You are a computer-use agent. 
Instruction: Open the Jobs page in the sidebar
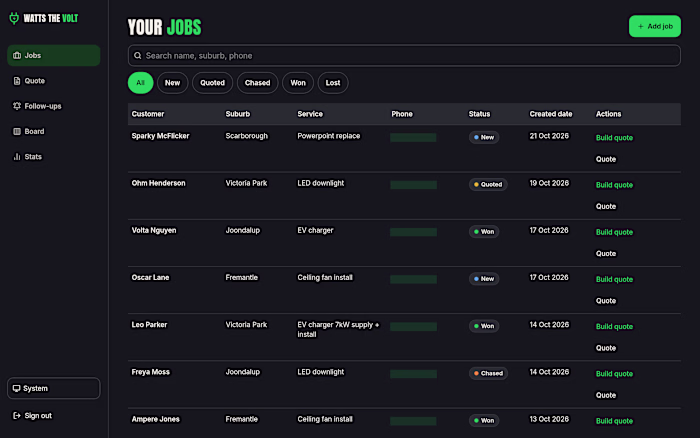pos(54,55)
